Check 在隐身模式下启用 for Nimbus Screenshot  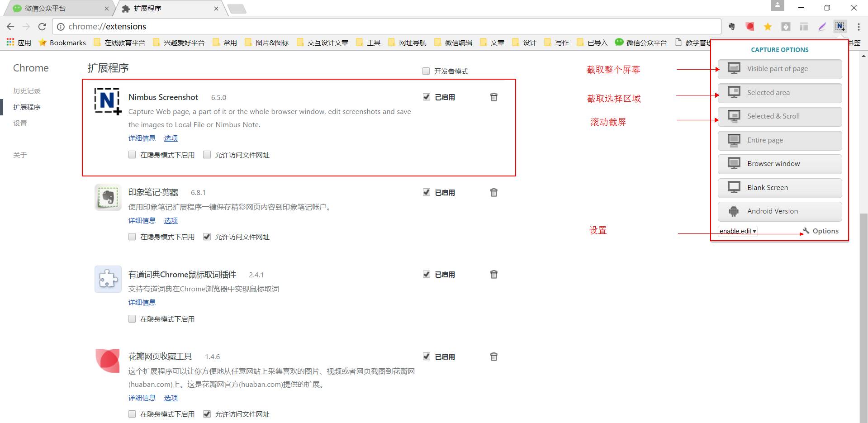[132, 155]
